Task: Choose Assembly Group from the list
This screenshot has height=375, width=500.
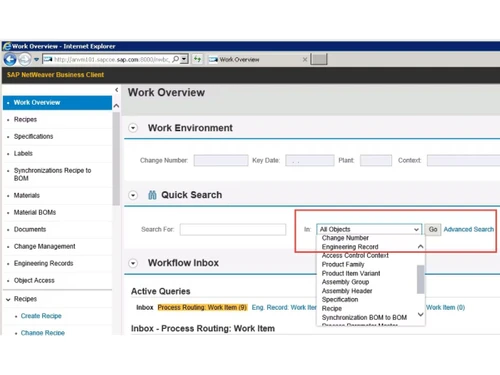Action: pyautogui.click(x=345, y=282)
